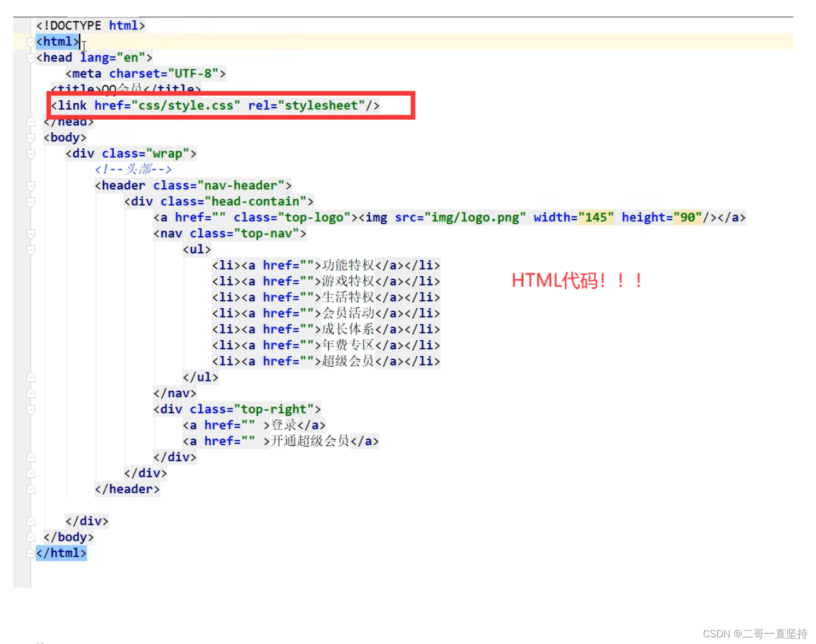Collapse the opening <html> tag fold marker
816x644 pixels.
(31, 42)
